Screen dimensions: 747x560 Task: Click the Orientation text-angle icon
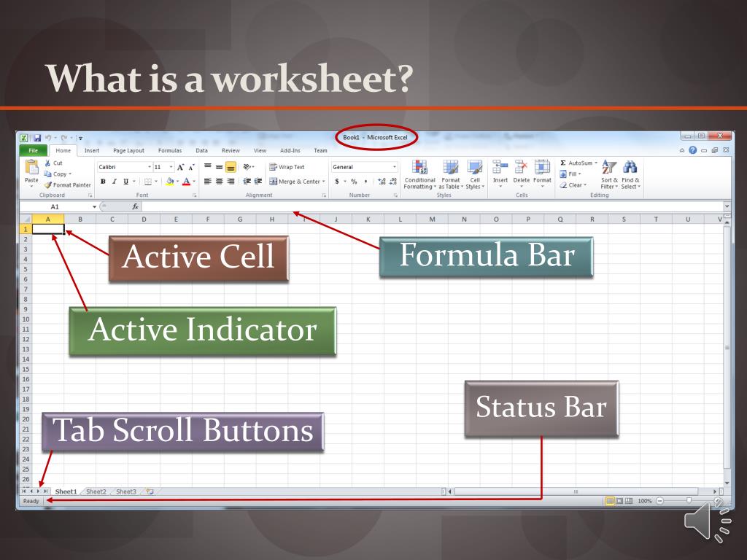point(247,167)
